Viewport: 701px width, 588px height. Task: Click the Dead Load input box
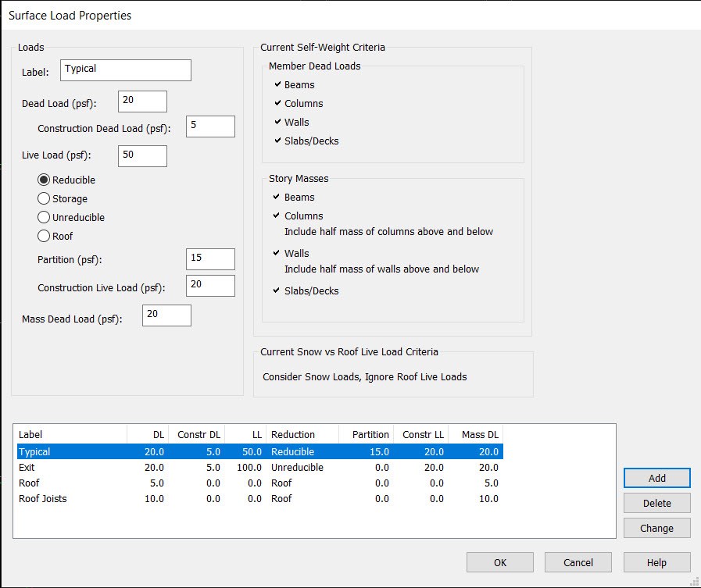pos(142,102)
